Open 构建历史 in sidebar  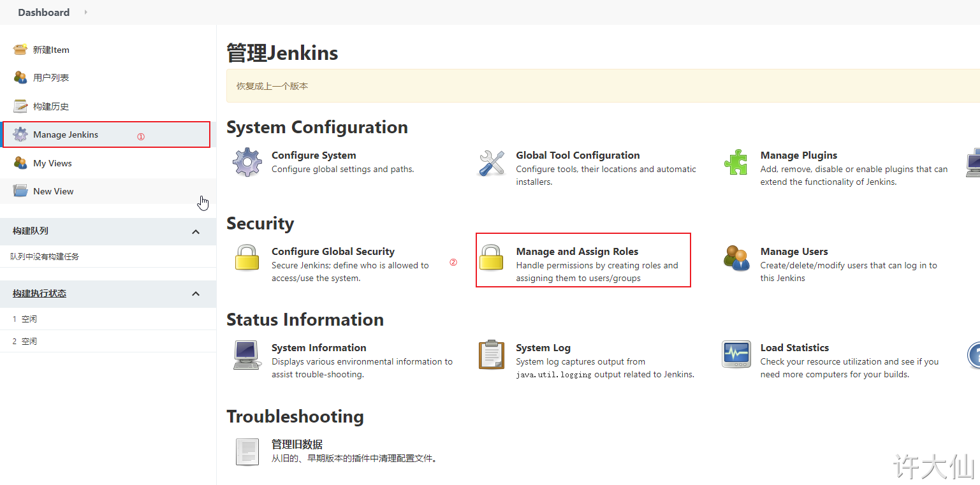51,106
